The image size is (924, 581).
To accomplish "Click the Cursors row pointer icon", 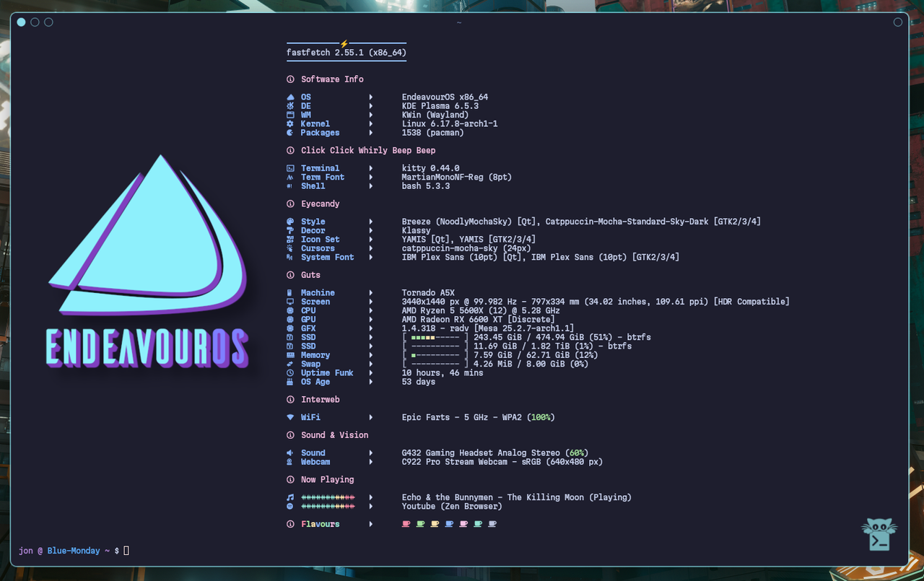I will pyautogui.click(x=290, y=248).
